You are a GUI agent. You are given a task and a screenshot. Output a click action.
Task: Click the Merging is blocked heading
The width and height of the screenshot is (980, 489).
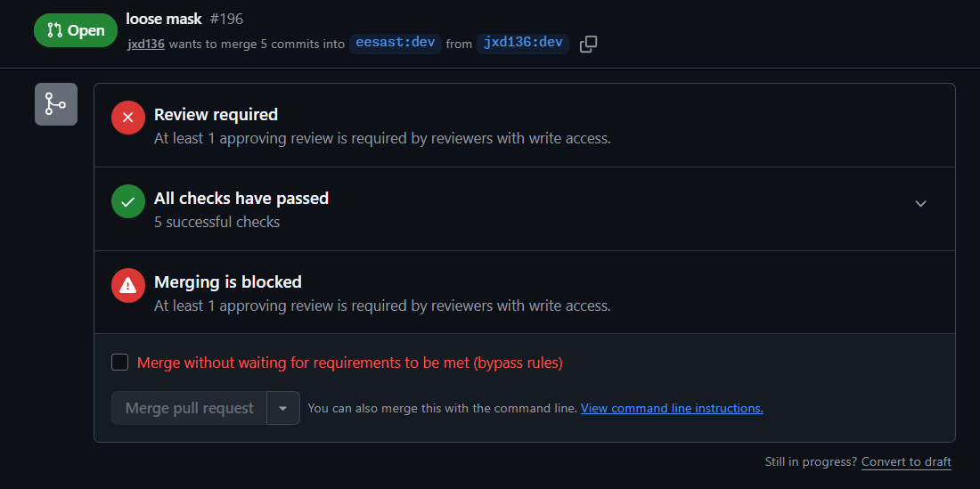pyautogui.click(x=228, y=282)
